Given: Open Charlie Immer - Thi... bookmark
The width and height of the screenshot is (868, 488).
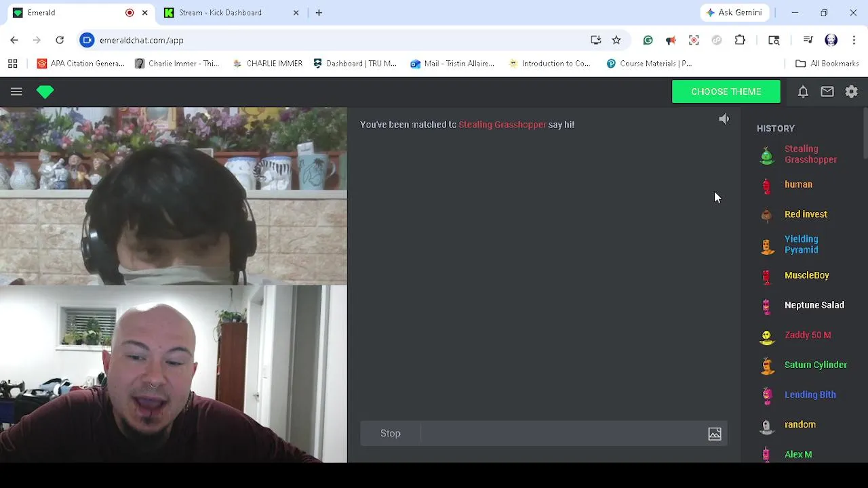Looking at the screenshot, I should click(x=177, y=63).
